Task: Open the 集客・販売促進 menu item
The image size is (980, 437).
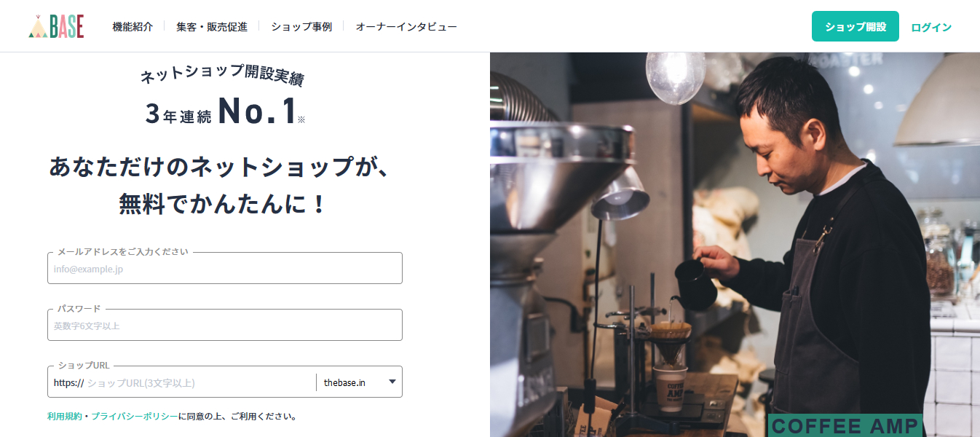Action: click(x=212, y=26)
